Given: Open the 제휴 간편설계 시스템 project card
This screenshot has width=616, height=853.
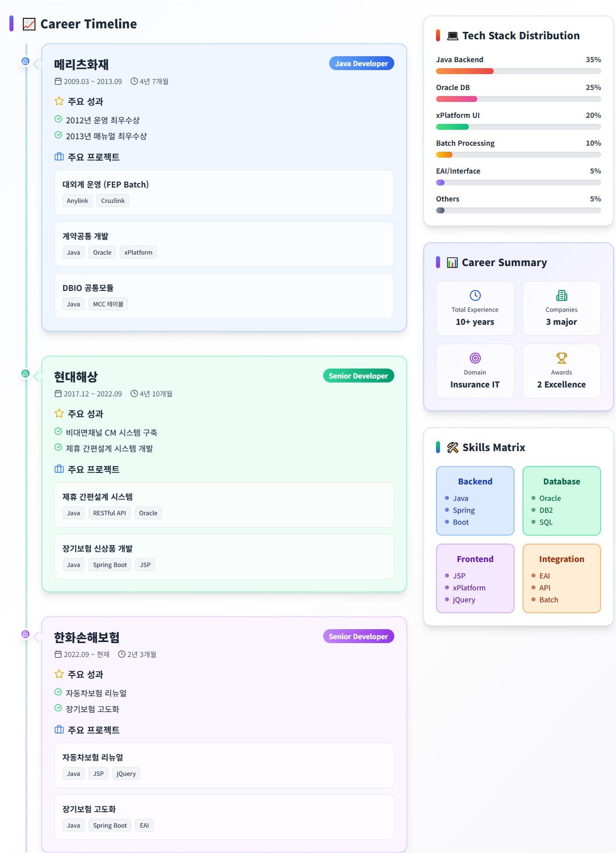Looking at the screenshot, I should pos(224,505).
